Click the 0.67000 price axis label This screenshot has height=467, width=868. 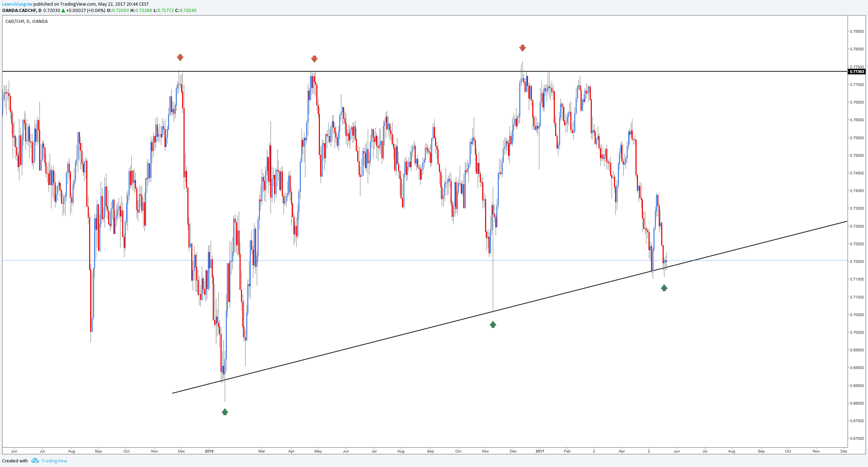pyautogui.click(x=856, y=438)
